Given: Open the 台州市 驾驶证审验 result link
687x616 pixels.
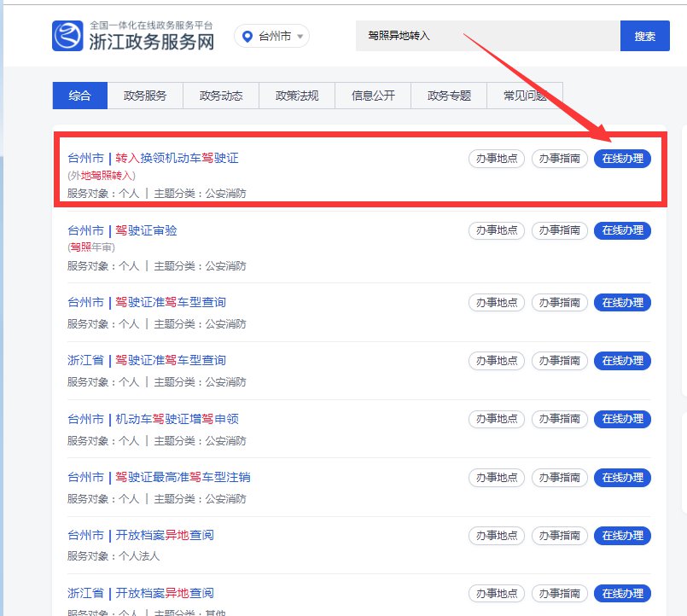Looking at the screenshot, I should (146, 230).
